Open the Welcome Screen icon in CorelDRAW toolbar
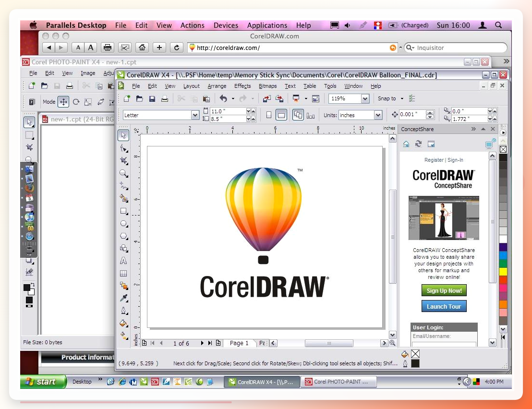The height and width of the screenshot is (409, 532). point(315,99)
